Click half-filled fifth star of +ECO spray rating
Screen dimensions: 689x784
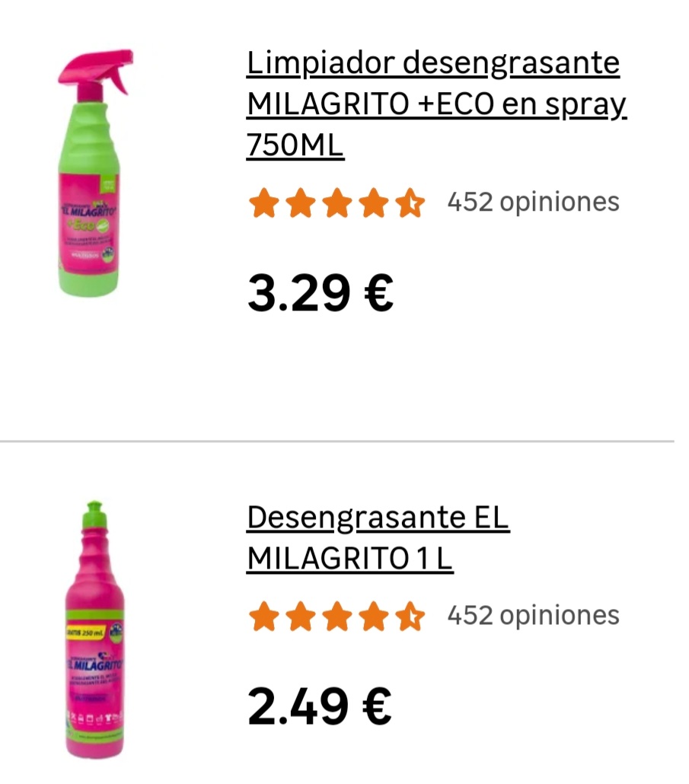(x=410, y=202)
